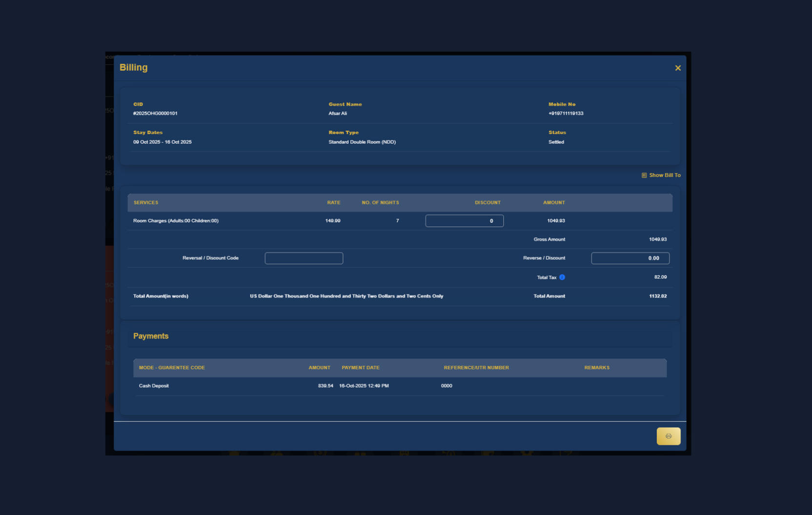Select the Cash Deposit payment row
This screenshot has height=515, width=812.
pyautogui.click(x=154, y=386)
